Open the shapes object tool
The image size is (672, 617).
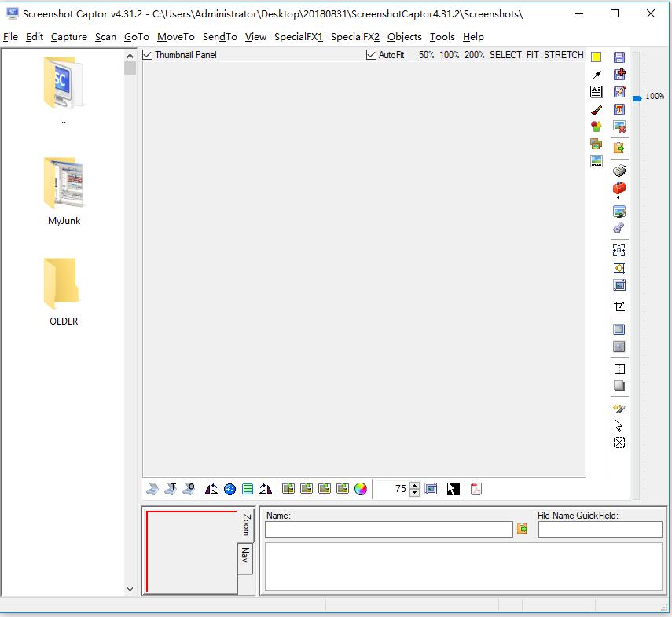click(x=596, y=127)
